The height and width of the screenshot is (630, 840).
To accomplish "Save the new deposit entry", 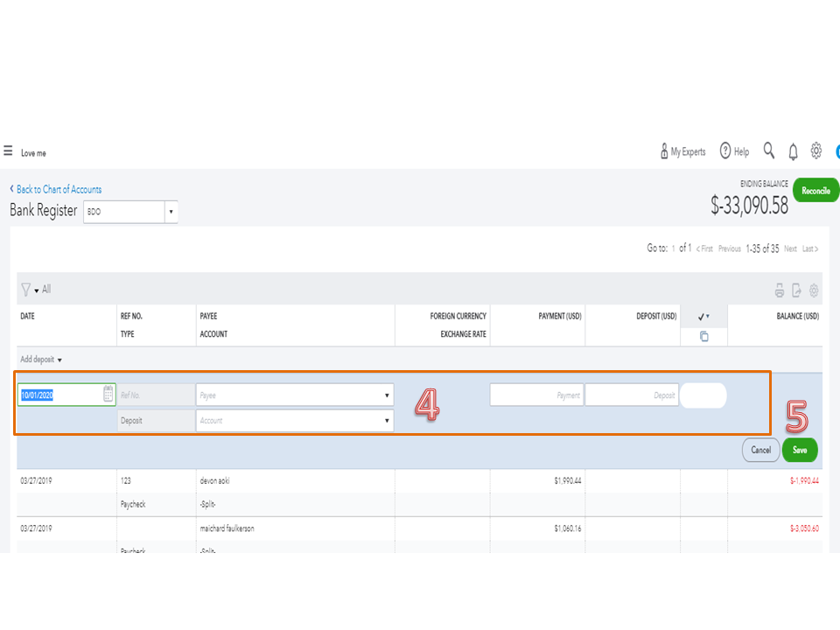I will click(799, 450).
